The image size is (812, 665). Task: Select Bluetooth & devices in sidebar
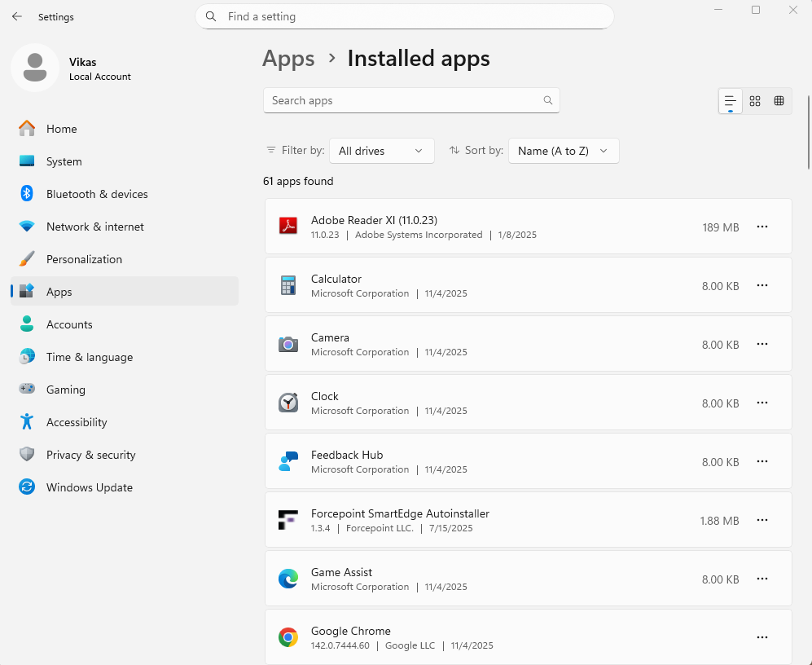click(x=97, y=194)
